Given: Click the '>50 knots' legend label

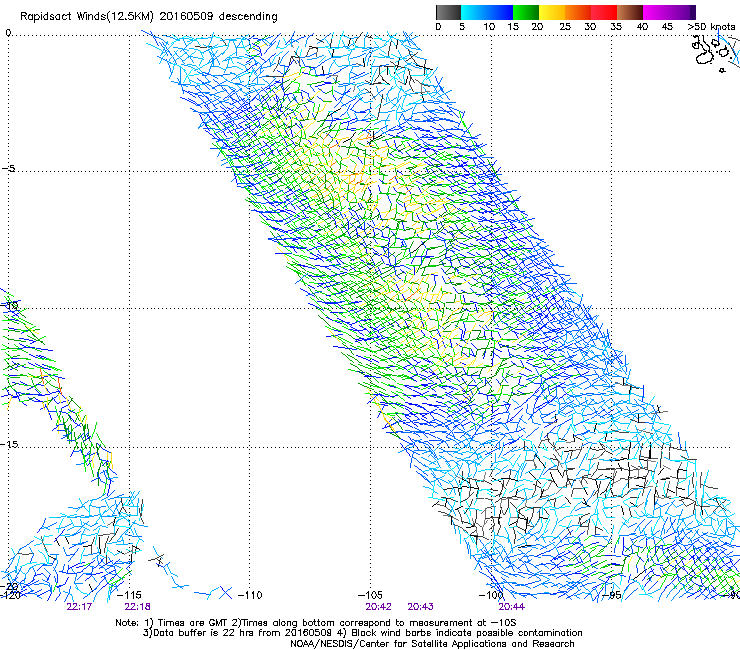Looking at the screenshot, I should click(x=711, y=27).
